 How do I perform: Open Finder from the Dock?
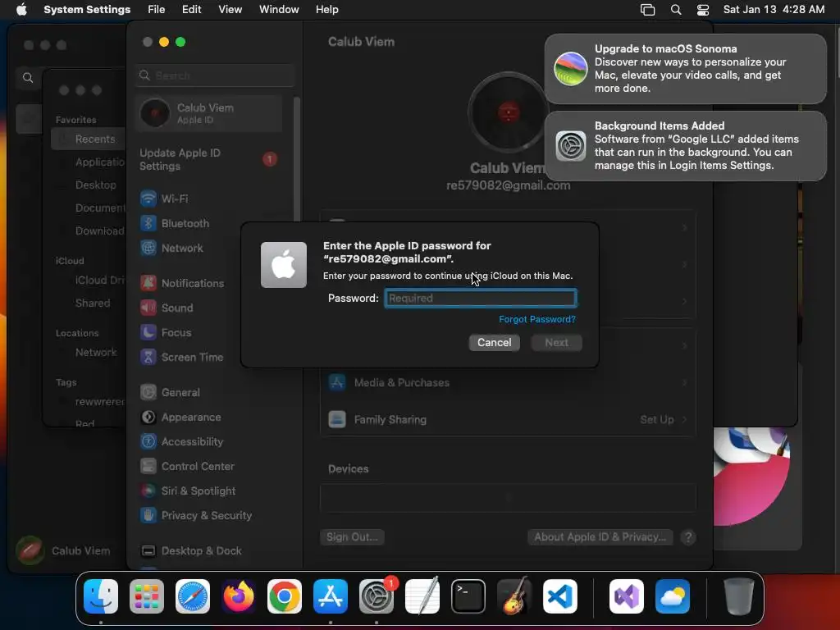101,596
